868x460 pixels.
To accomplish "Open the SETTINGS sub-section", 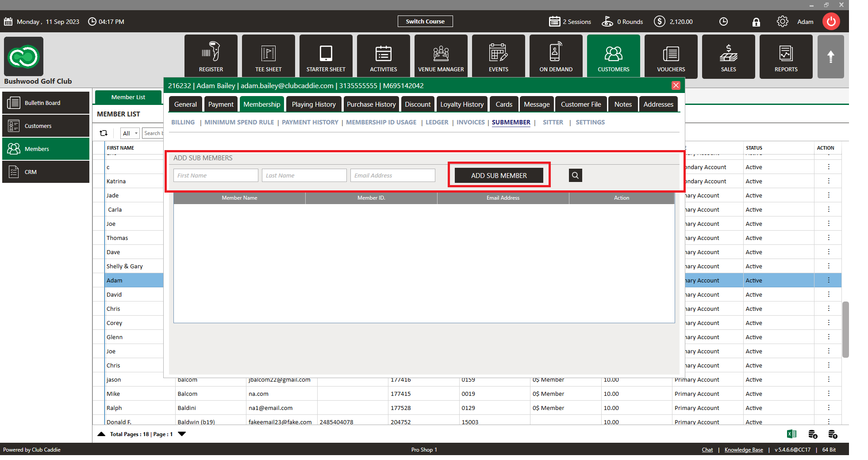I will click(590, 122).
